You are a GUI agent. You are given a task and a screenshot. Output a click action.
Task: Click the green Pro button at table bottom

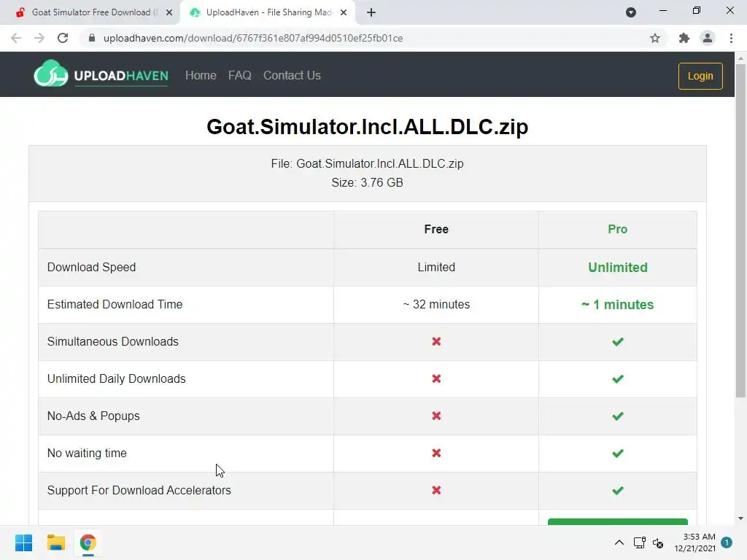618,522
